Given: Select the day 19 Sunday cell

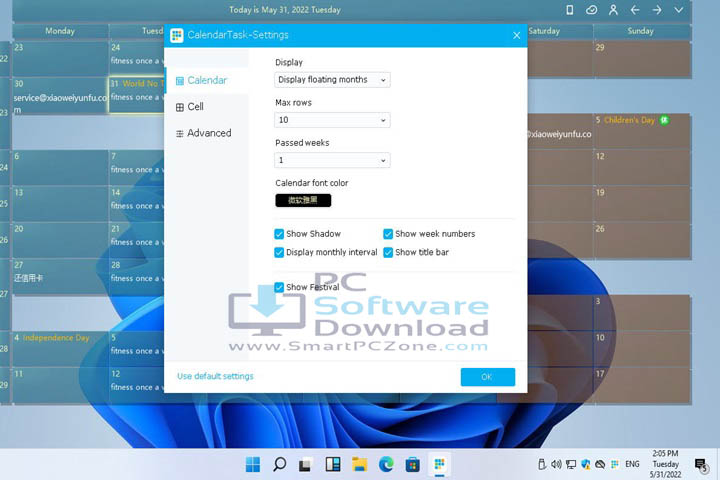Looking at the screenshot, I should [x=642, y=204].
